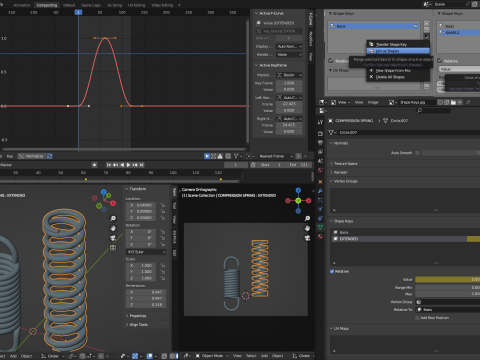Toggle fake user shield for Shape Keys.jpg
This screenshot has width=480, height=360.
[440, 102]
